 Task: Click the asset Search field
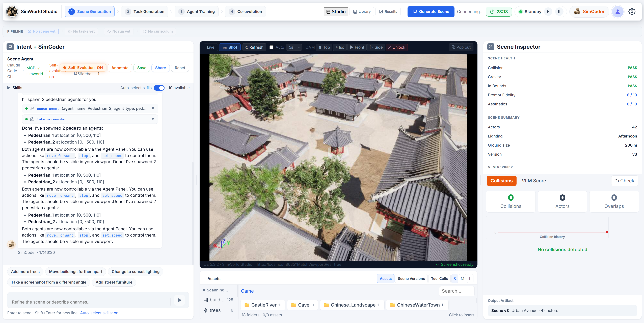[457, 291]
